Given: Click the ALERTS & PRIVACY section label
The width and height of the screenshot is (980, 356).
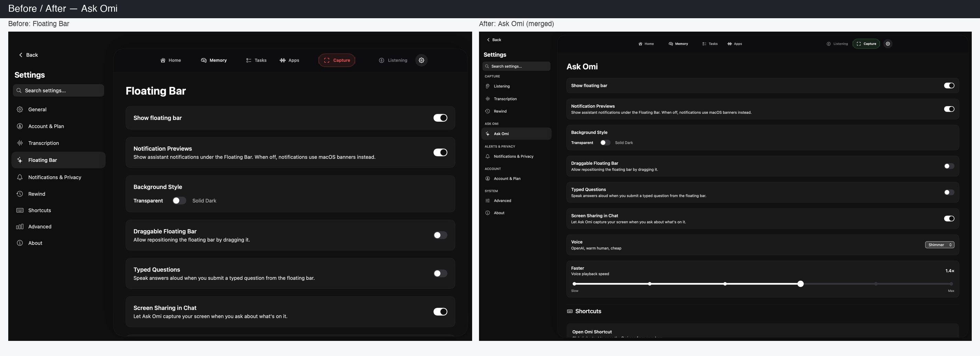Looking at the screenshot, I should [500, 146].
